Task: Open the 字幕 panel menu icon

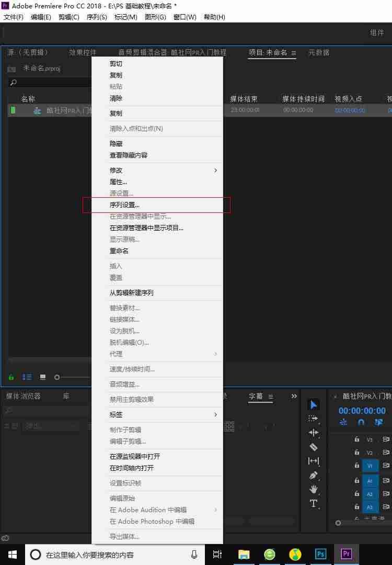Action: (x=271, y=397)
